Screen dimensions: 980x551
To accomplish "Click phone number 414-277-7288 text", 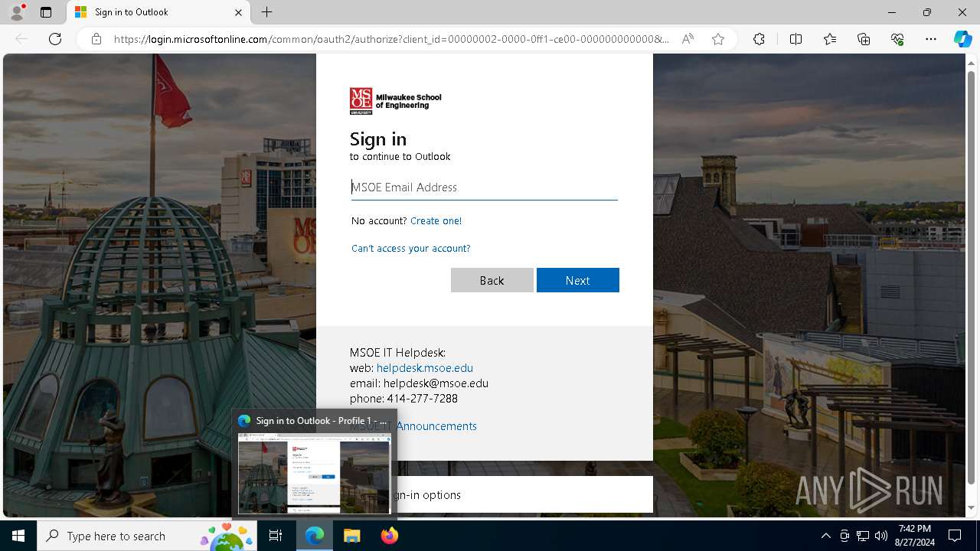I will (422, 399).
